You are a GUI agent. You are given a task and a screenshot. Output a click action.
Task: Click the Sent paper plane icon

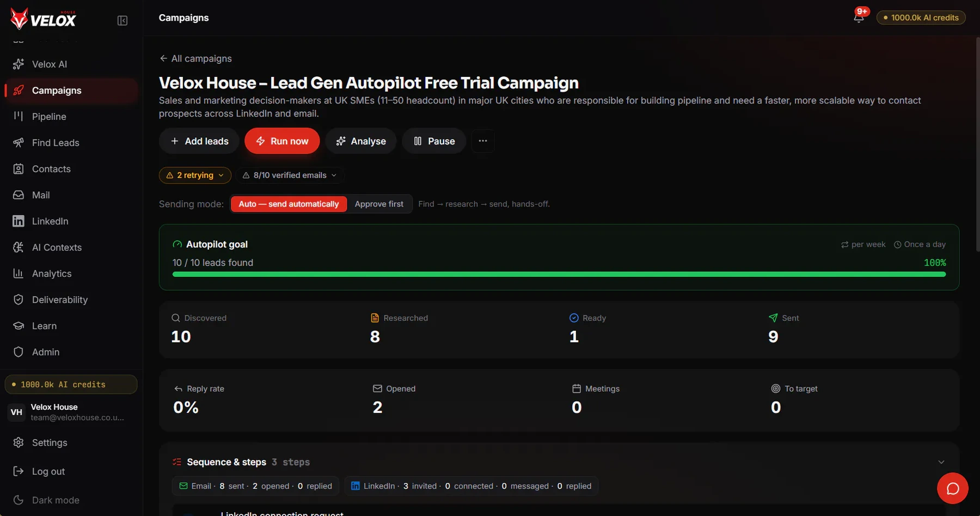coord(773,318)
